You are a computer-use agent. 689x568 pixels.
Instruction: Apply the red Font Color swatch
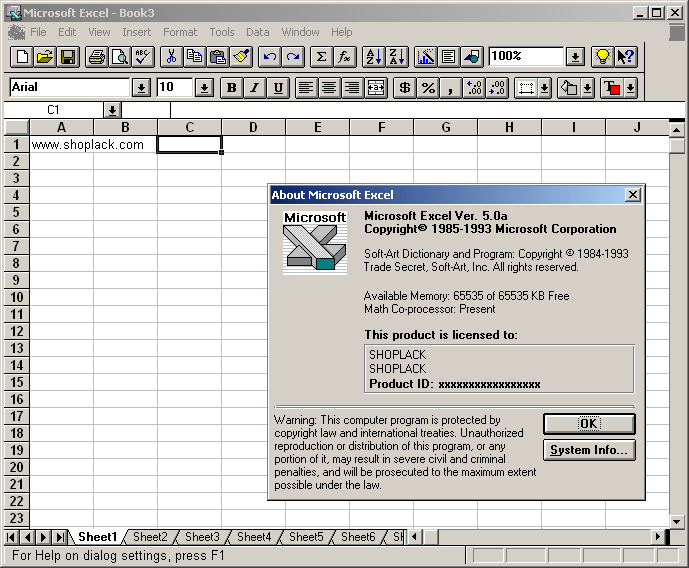pos(613,88)
